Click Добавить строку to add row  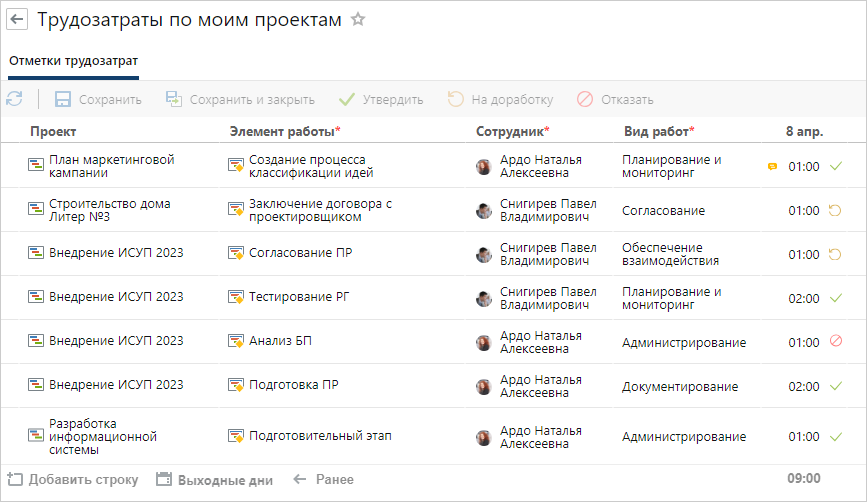[73, 479]
